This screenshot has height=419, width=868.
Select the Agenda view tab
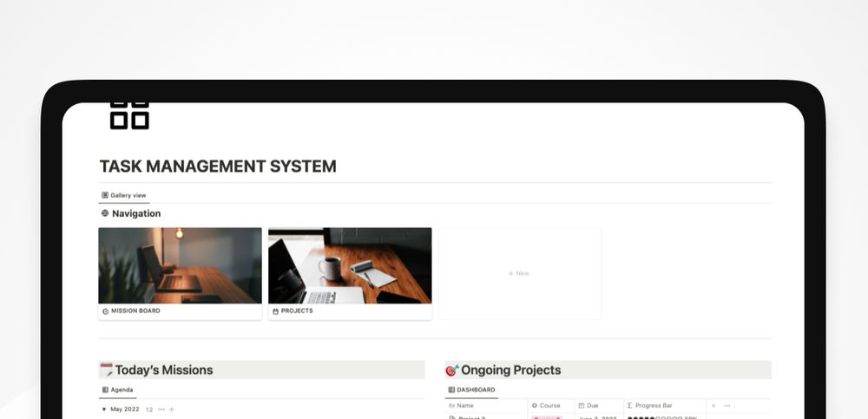tap(117, 390)
